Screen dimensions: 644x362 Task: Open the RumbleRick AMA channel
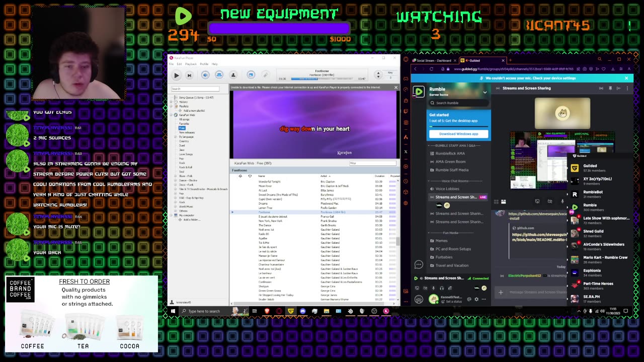[450, 153]
